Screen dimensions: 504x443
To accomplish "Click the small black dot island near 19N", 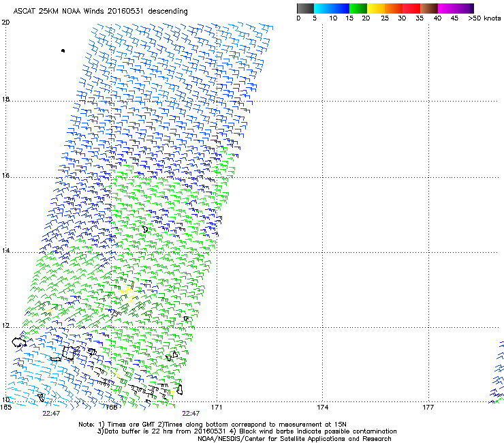I will (x=63, y=50).
